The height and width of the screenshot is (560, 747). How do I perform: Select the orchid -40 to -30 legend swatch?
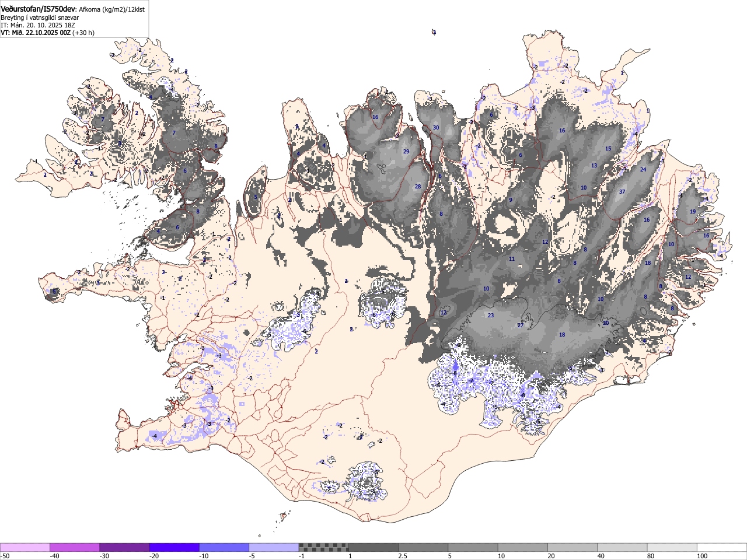[75, 547]
